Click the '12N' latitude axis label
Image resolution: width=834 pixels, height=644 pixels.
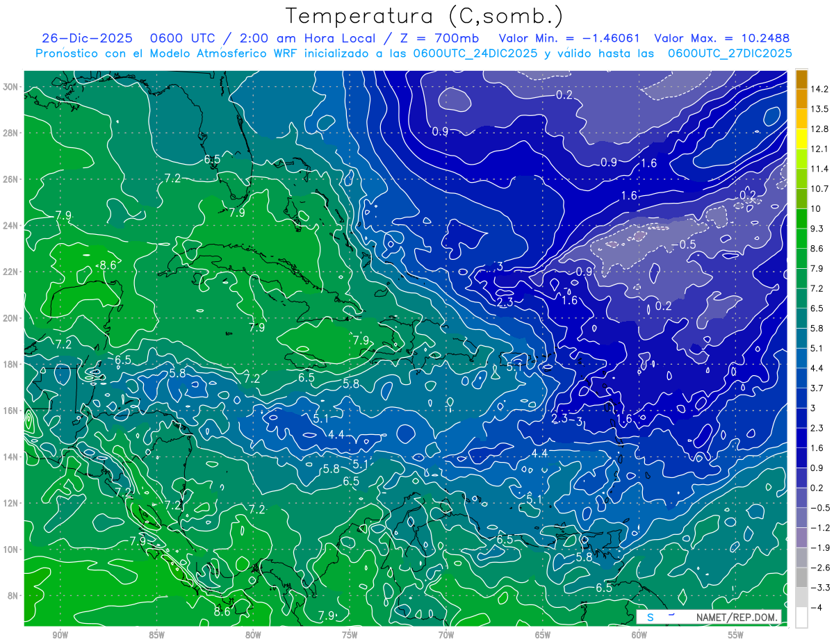[10, 503]
